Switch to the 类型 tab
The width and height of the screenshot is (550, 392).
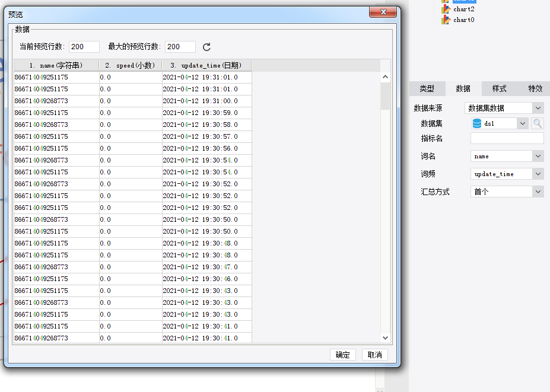(x=427, y=89)
